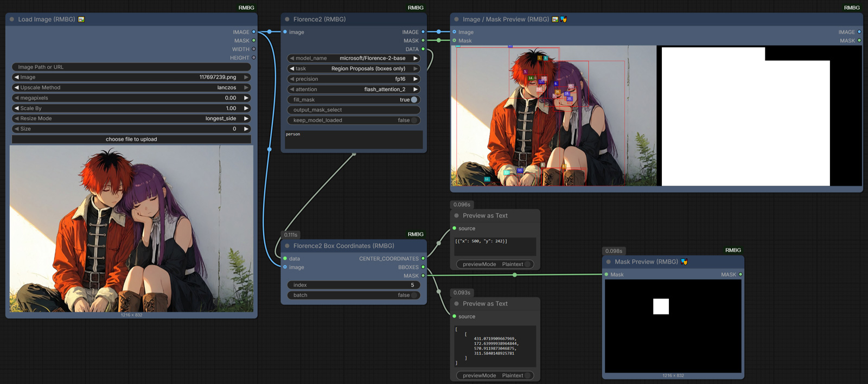Click the MASK output port on Florence2 (RMBG)
Viewport: 868px width, 384px height.
423,41
